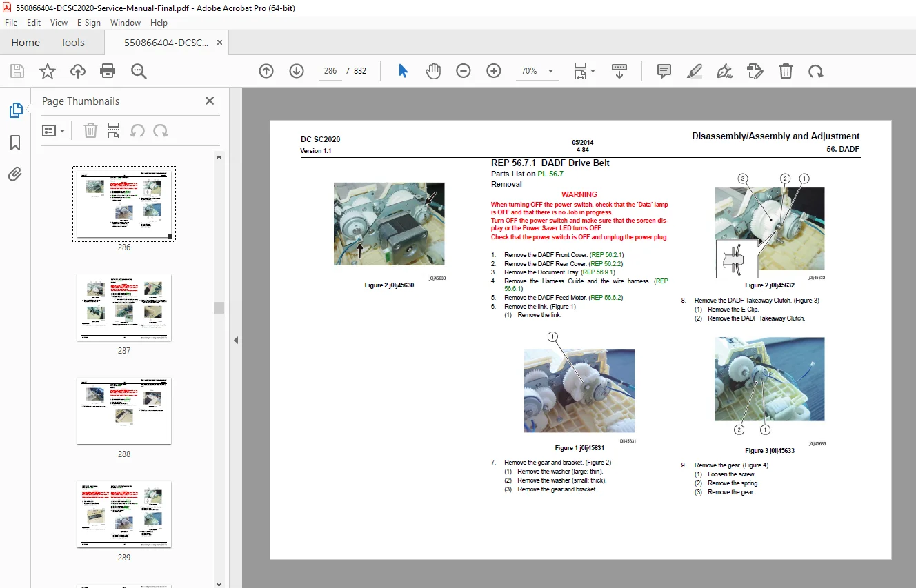Delete page with toolbar trash icon
The image size is (916, 588).
click(786, 71)
